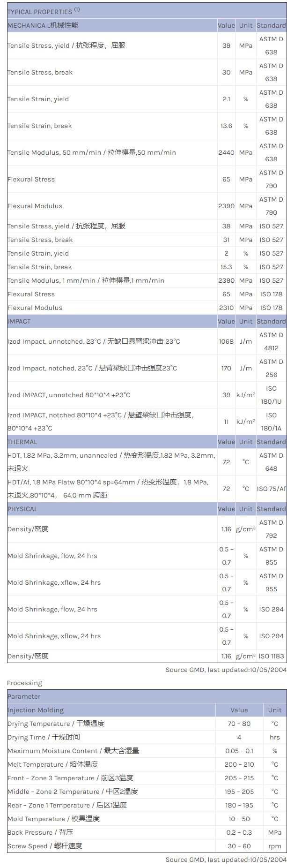Click the Injection Molding column header

click(36, 710)
